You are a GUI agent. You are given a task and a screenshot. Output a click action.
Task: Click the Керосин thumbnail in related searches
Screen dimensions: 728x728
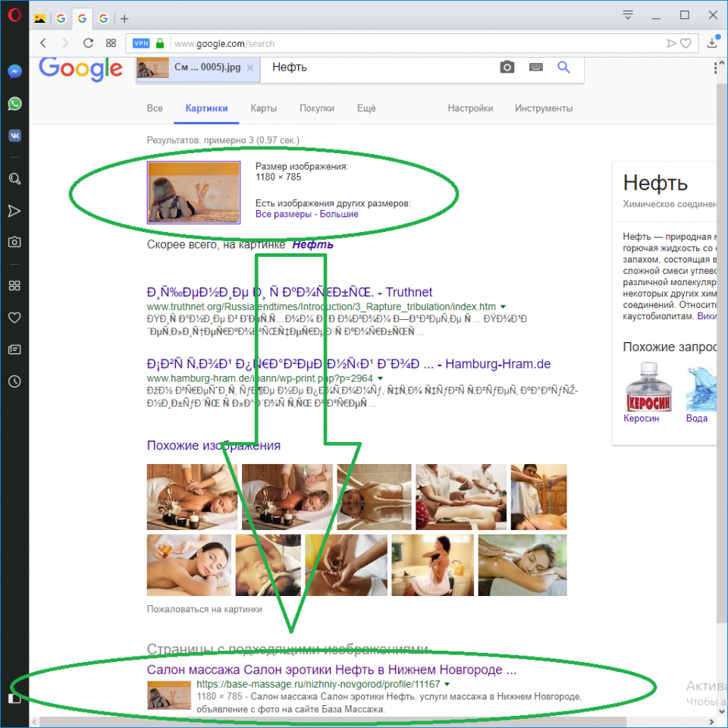641,393
